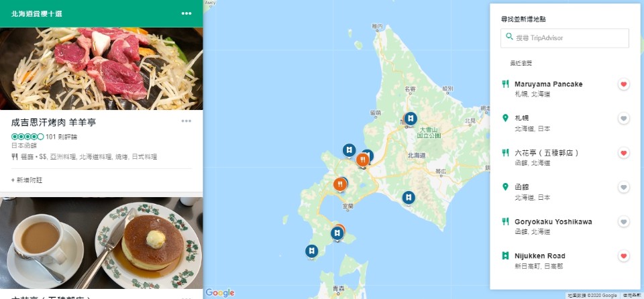644x299 pixels.
Task: Click the 搜尋 TripAdvisor search field
Action: pos(565,38)
